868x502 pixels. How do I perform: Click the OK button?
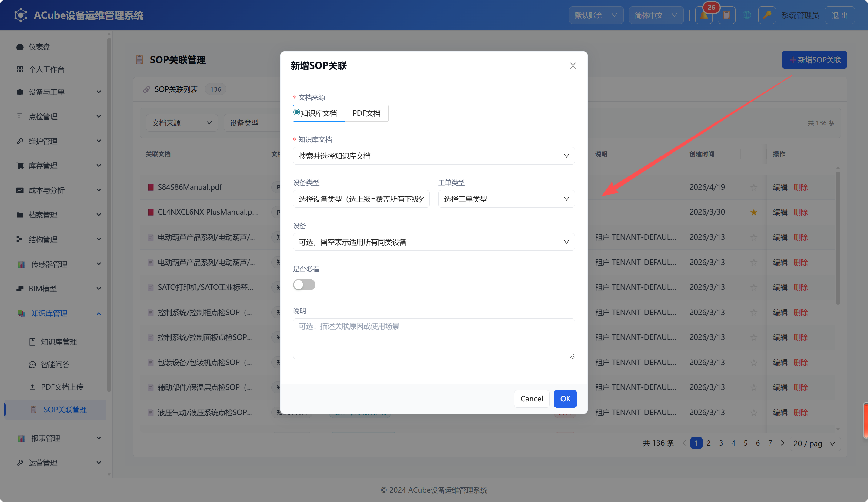point(565,399)
